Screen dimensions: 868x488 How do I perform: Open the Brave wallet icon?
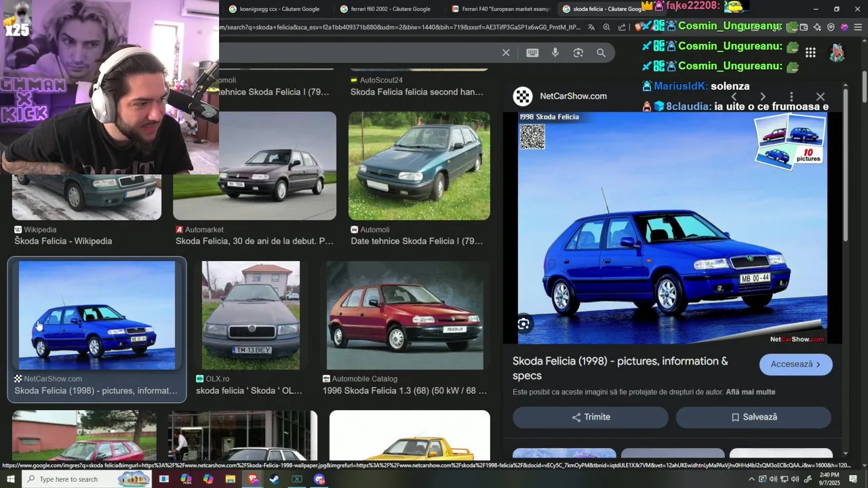804,28
